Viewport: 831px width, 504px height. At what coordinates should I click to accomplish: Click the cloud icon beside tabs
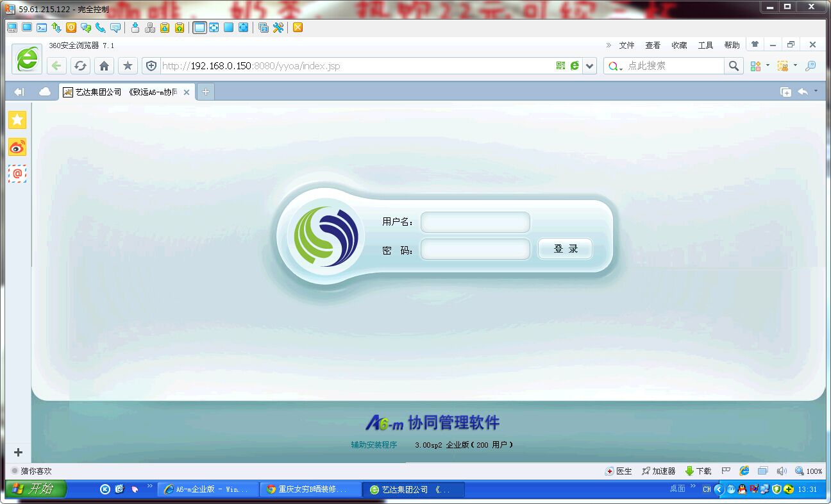coord(45,92)
